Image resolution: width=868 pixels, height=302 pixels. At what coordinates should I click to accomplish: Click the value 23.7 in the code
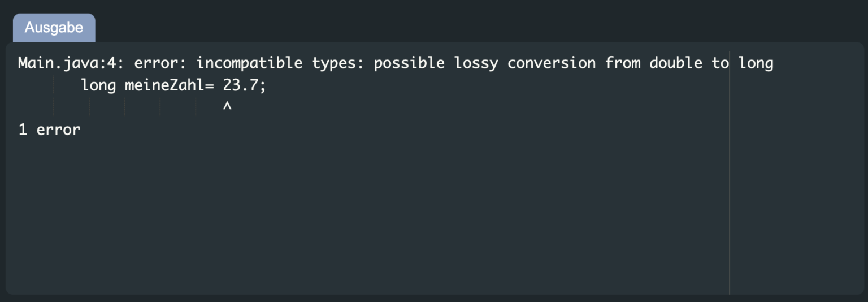click(x=241, y=85)
